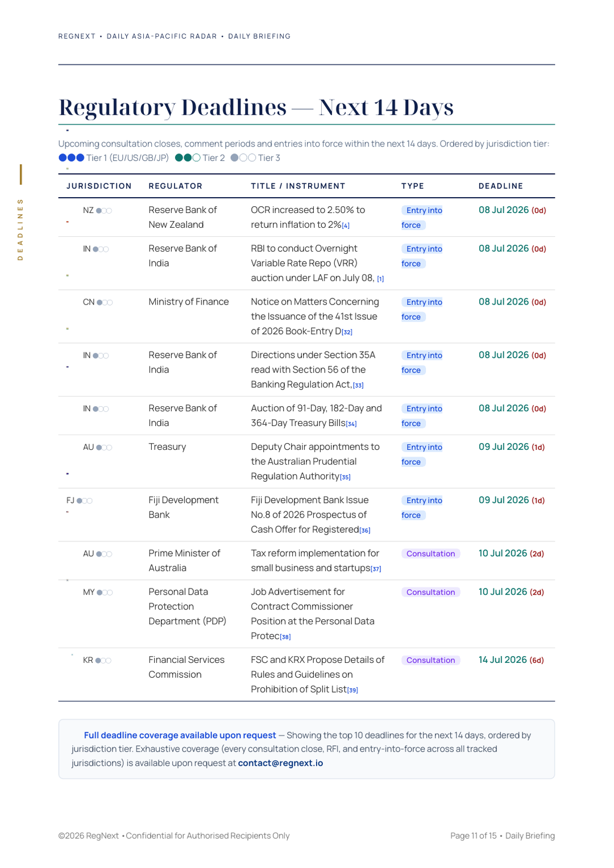This screenshot has height=868, width=614.
Task: Click the 10 Jul 2026 deadline for Prime Minister of Australia
Action: pyautogui.click(x=511, y=553)
